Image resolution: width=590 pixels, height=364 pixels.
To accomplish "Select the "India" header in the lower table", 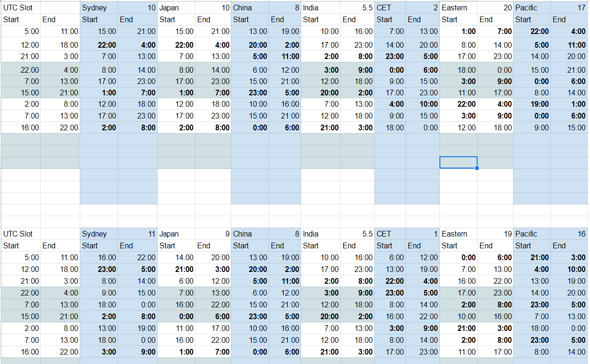I will (320, 234).
